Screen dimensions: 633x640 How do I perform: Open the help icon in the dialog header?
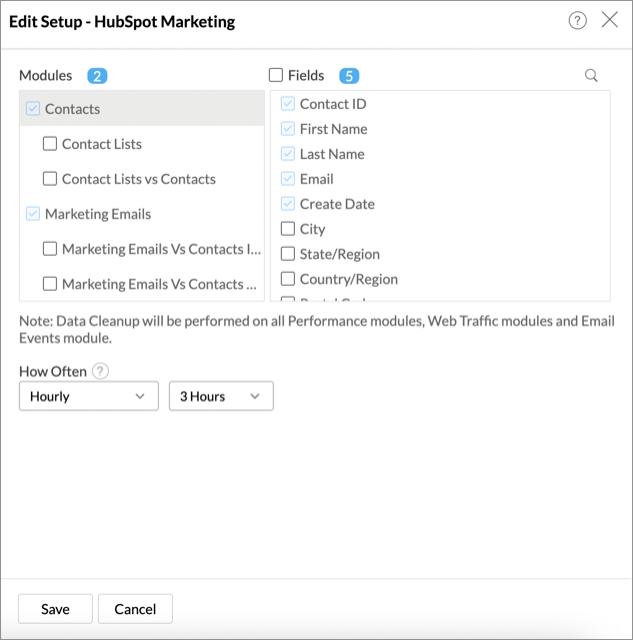577,20
